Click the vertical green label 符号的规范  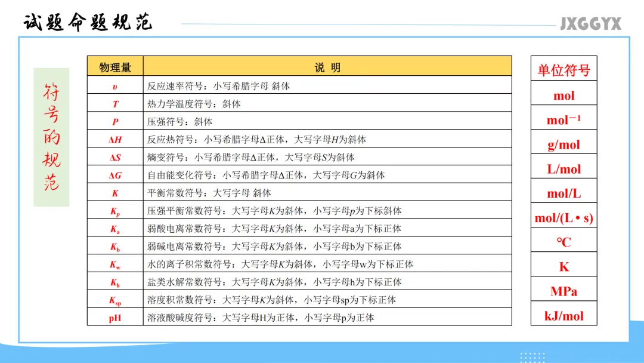[51, 137]
